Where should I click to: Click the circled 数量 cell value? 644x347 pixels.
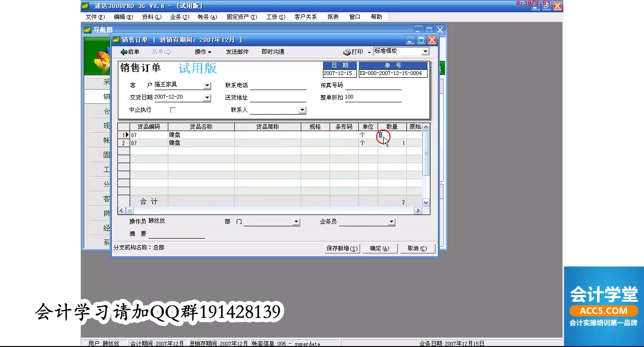coord(380,134)
